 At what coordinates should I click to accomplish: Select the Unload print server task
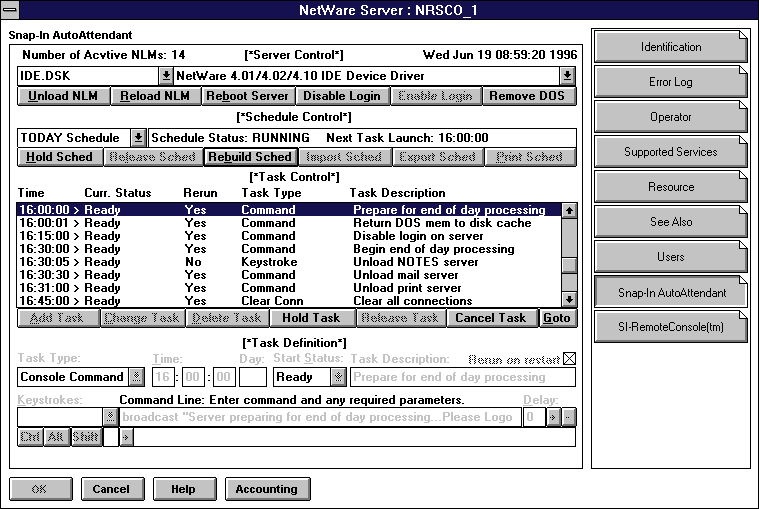click(x=289, y=288)
